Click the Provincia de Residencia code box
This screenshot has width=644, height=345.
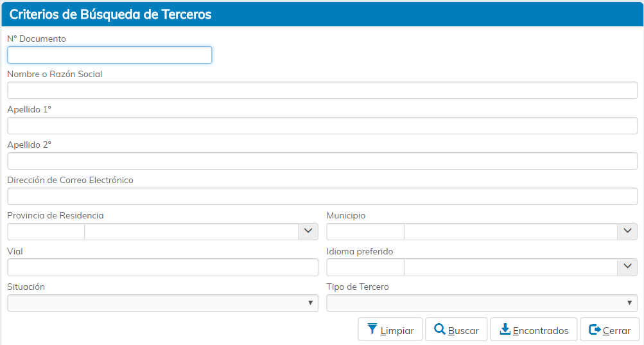click(46, 232)
